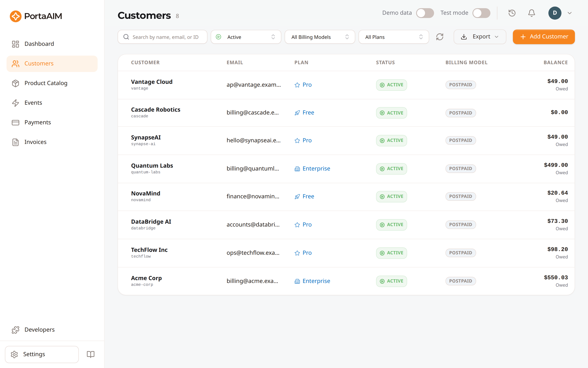Click the star icon in Vantage Cloud row
This screenshot has width=588, height=368.
(297, 85)
